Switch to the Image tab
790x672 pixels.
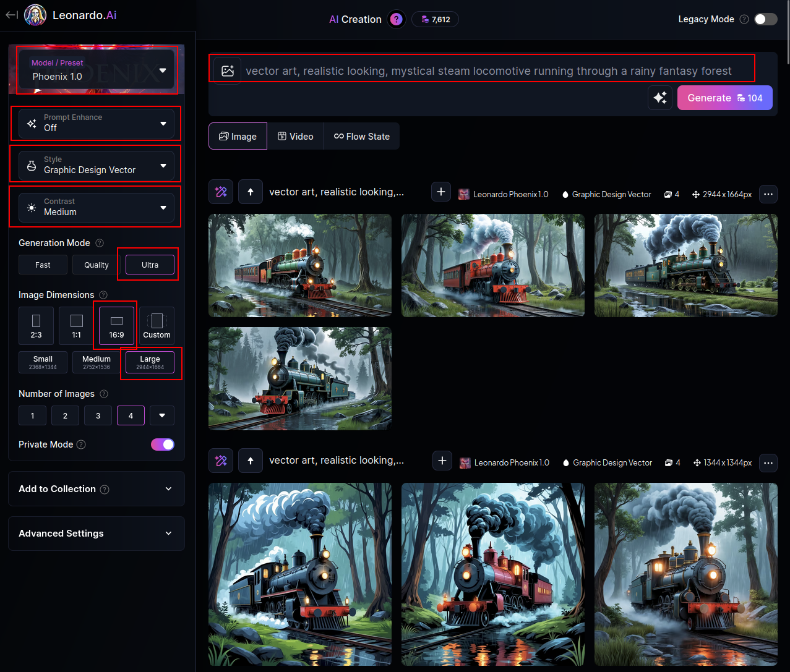point(238,137)
